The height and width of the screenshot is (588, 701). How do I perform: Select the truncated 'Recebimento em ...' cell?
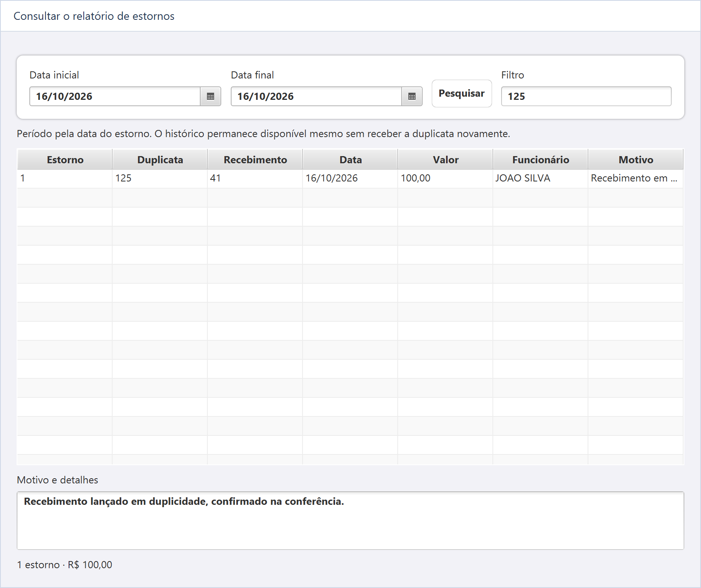(x=636, y=178)
